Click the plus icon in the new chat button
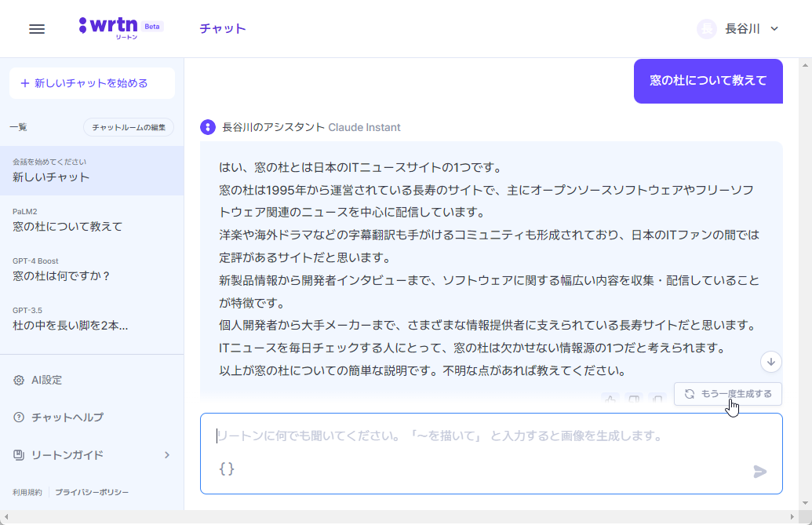Image resolution: width=812 pixels, height=525 pixels. (25, 83)
